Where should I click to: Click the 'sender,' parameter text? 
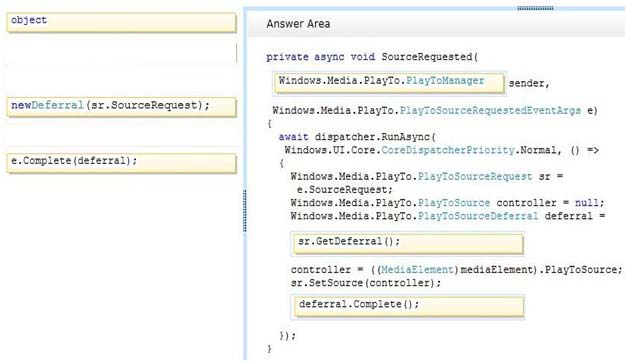coord(529,84)
